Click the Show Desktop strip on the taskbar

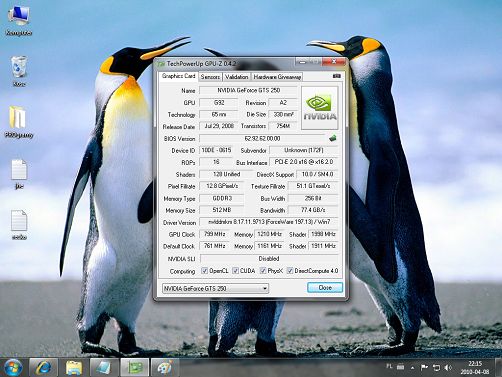(x=498, y=367)
